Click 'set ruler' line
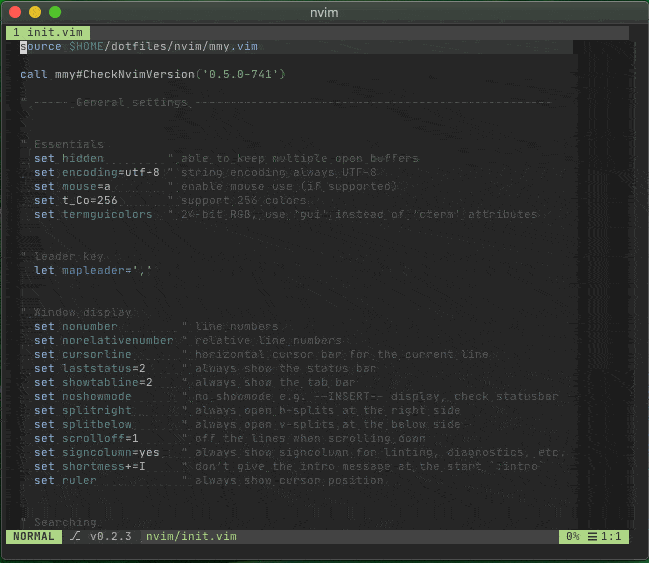 pos(209,481)
